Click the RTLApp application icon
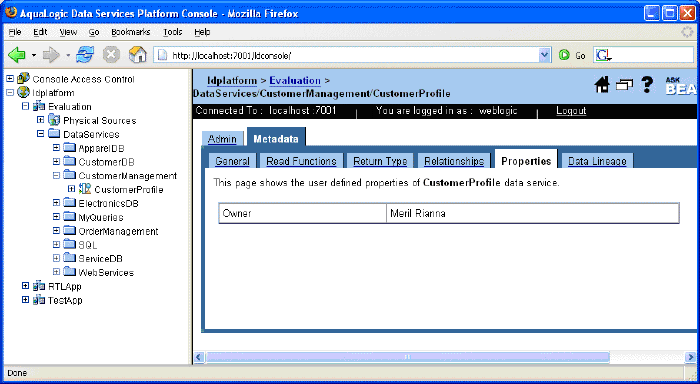This screenshot has width=700, height=384. [x=39, y=286]
